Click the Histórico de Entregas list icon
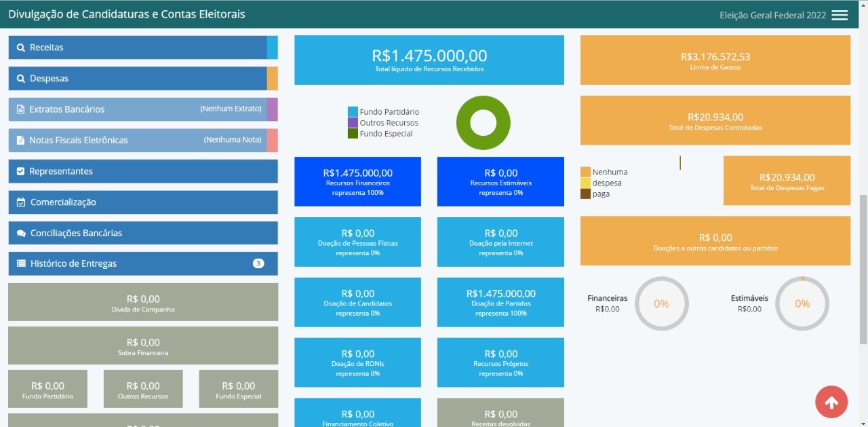The height and width of the screenshot is (427, 868). (x=20, y=264)
